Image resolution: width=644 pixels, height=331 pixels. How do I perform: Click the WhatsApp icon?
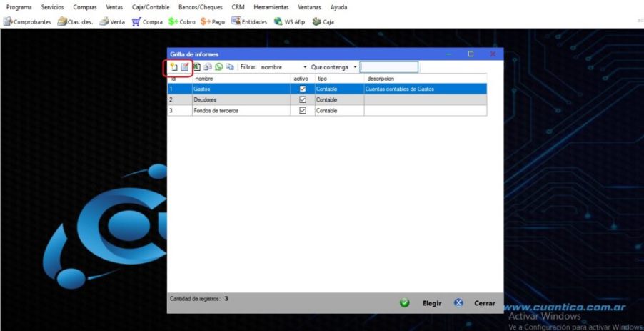point(219,66)
